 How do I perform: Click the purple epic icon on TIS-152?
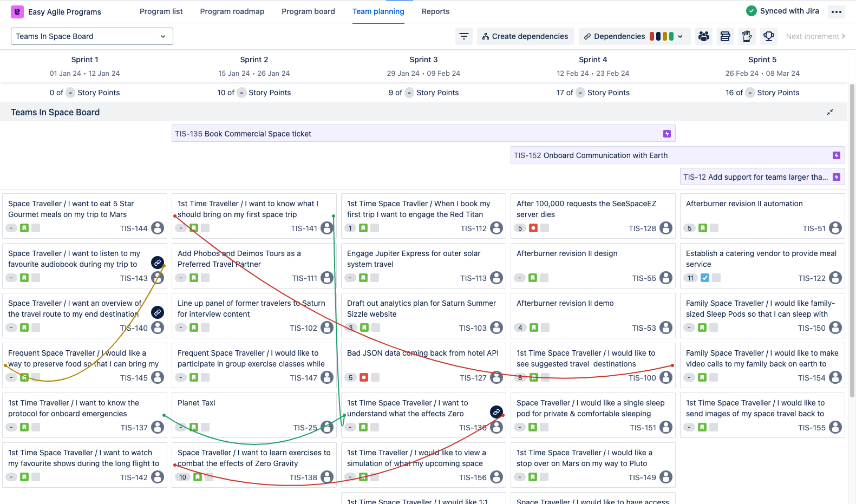pyautogui.click(x=837, y=155)
